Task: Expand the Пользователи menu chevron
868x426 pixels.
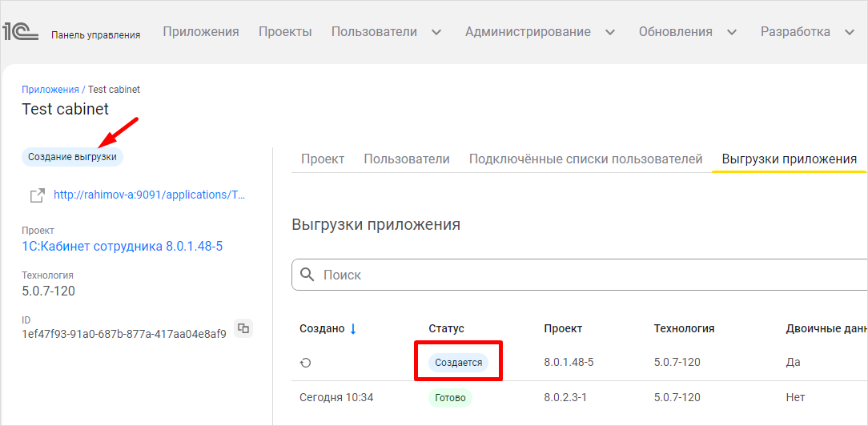Action: [x=436, y=33]
